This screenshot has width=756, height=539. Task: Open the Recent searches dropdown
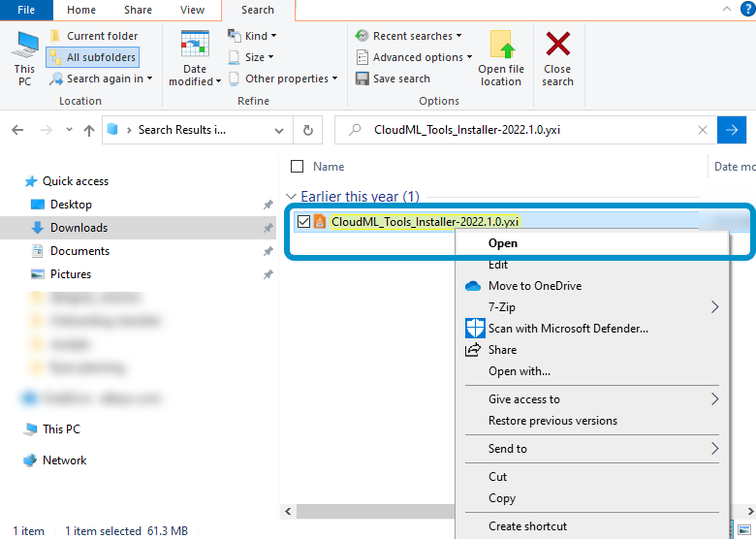(x=408, y=36)
